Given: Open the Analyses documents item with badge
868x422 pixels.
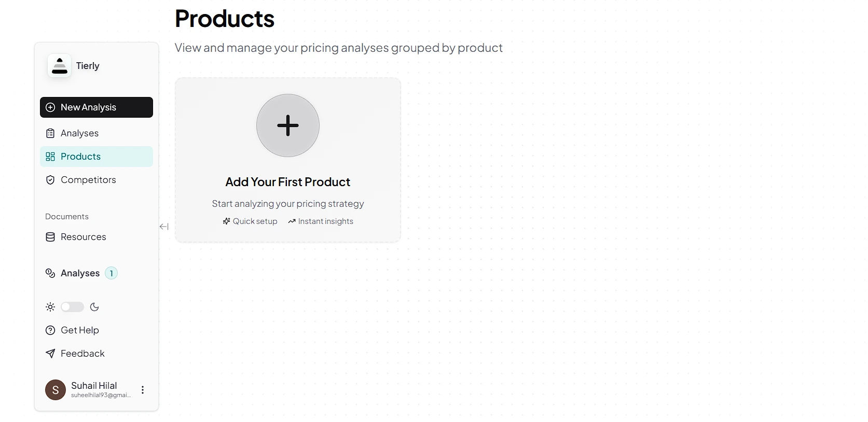Looking at the screenshot, I should pyautogui.click(x=80, y=273).
